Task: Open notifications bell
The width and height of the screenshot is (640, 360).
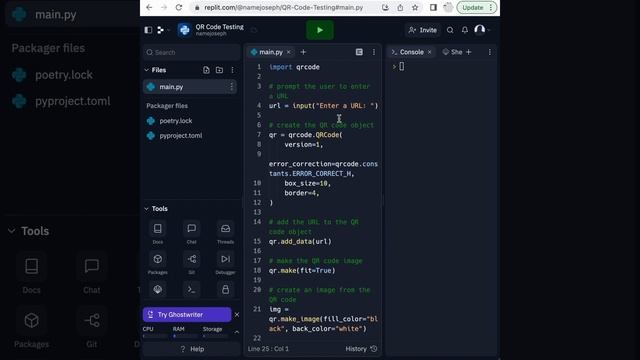Action: click(x=464, y=30)
